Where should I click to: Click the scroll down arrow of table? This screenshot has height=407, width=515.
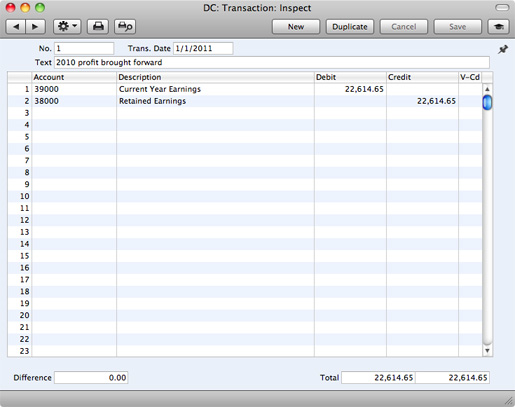(x=487, y=351)
